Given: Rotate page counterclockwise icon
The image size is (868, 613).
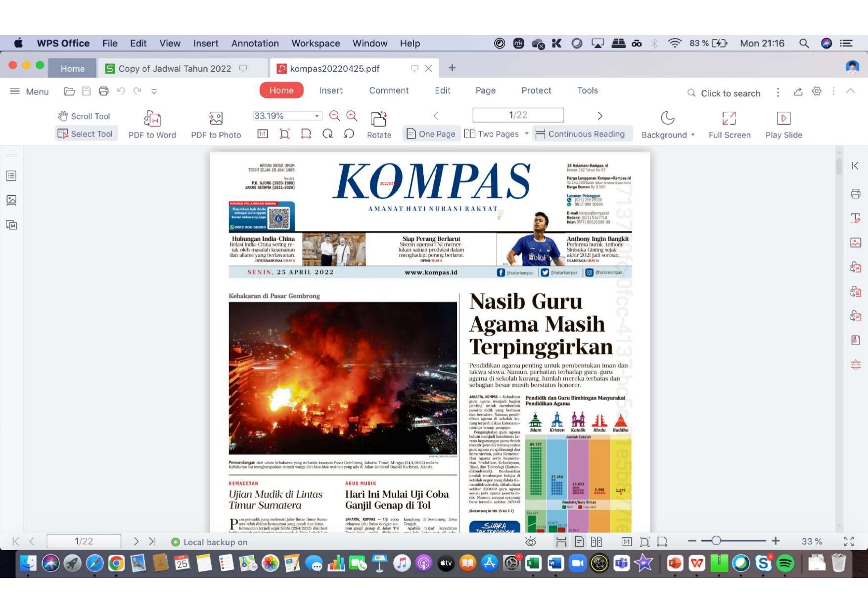Looking at the screenshot, I should pyautogui.click(x=349, y=134).
